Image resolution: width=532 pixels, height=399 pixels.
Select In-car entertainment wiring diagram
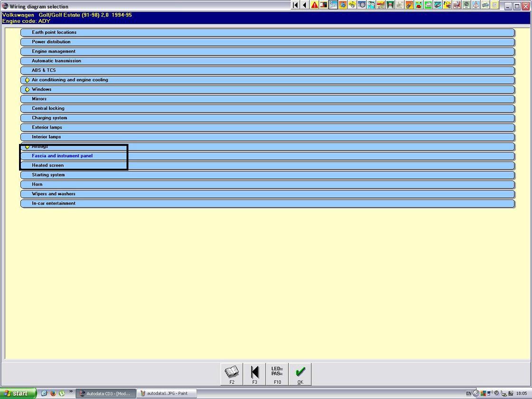point(54,203)
